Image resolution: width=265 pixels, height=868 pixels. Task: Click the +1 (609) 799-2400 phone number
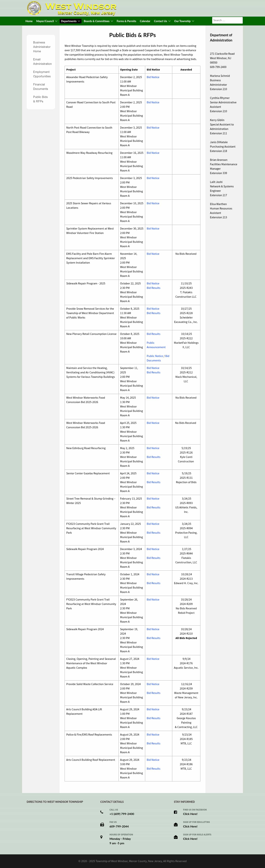pyautogui.click(x=122, y=814)
